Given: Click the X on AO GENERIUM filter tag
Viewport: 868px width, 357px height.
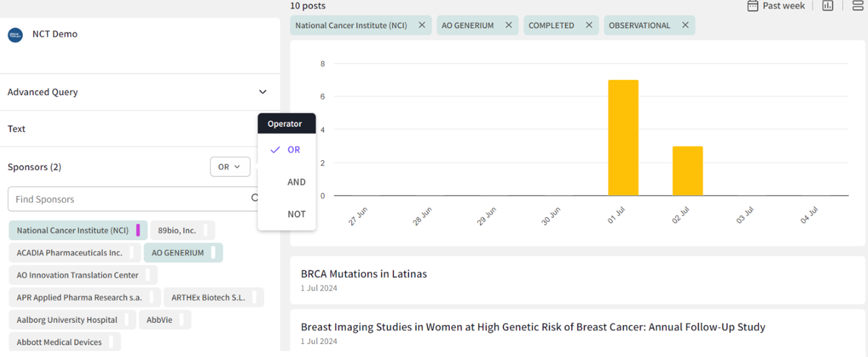Looking at the screenshot, I should click(x=508, y=25).
